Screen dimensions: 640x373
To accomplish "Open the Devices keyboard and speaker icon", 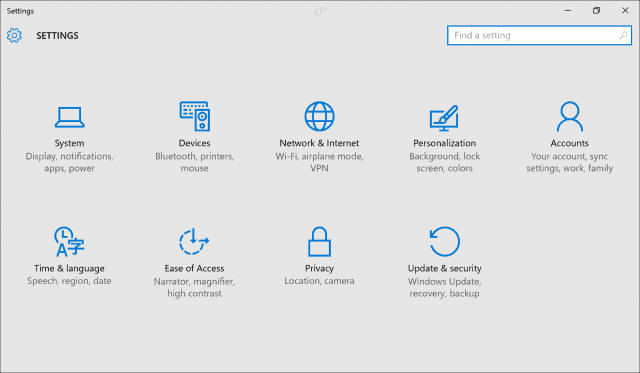I will [x=195, y=116].
